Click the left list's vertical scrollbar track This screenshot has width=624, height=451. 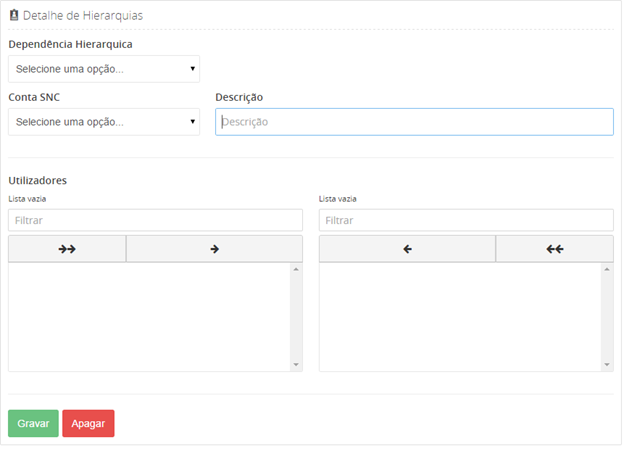[x=296, y=316]
